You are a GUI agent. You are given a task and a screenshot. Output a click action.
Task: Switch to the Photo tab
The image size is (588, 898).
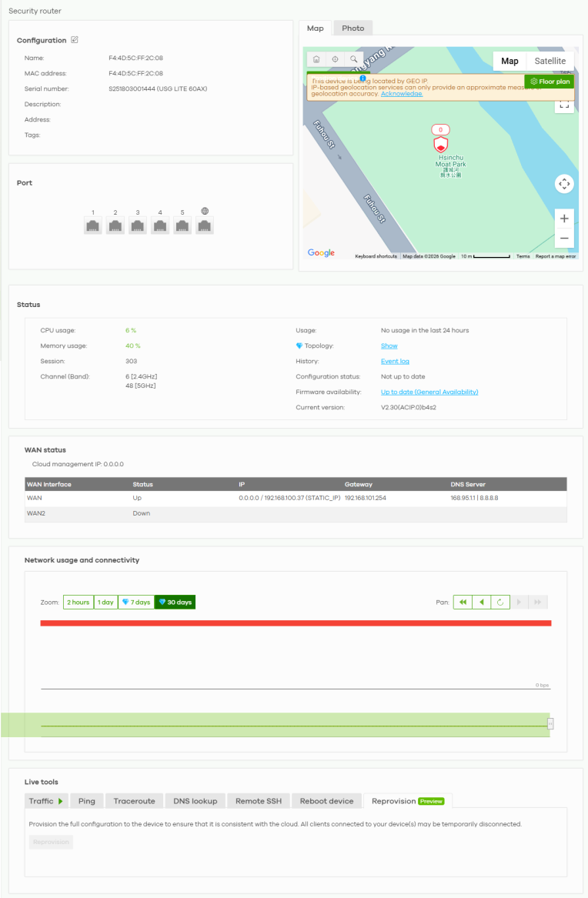pyautogui.click(x=352, y=28)
